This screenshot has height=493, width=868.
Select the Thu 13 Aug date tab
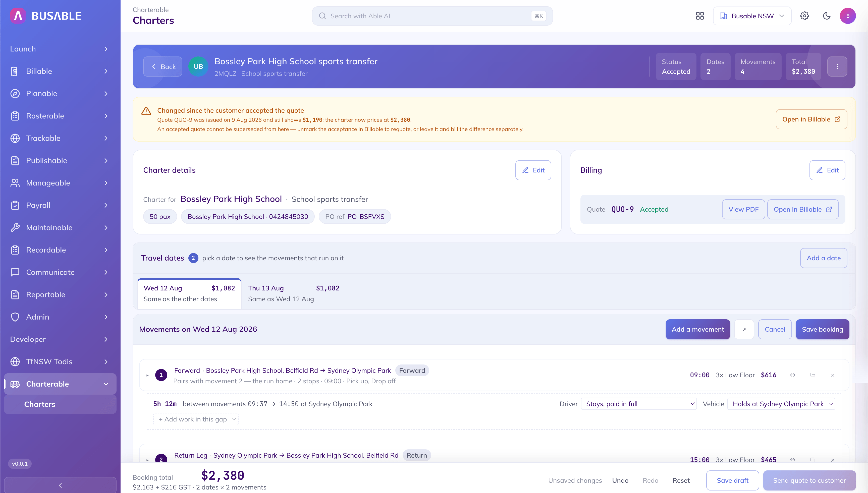coord(293,293)
